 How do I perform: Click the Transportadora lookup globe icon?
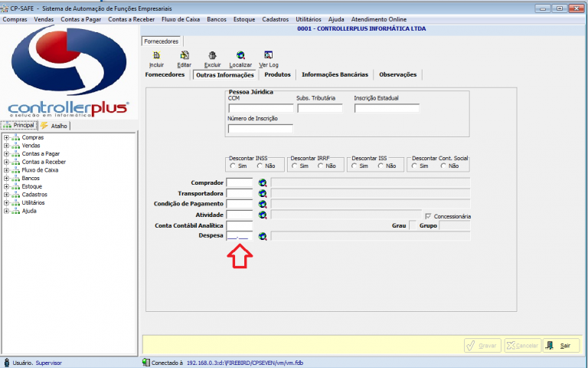coord(263,193)
